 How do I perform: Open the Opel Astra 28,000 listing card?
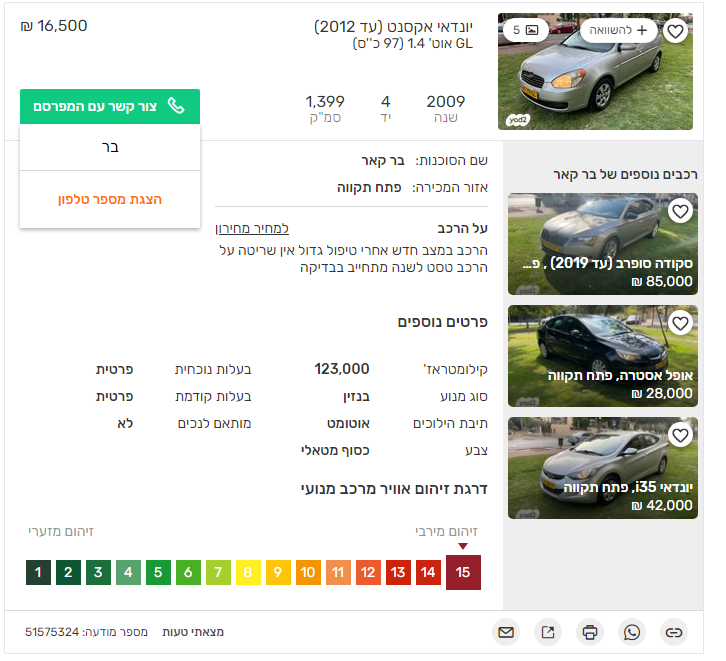click(x=603, y=356)
